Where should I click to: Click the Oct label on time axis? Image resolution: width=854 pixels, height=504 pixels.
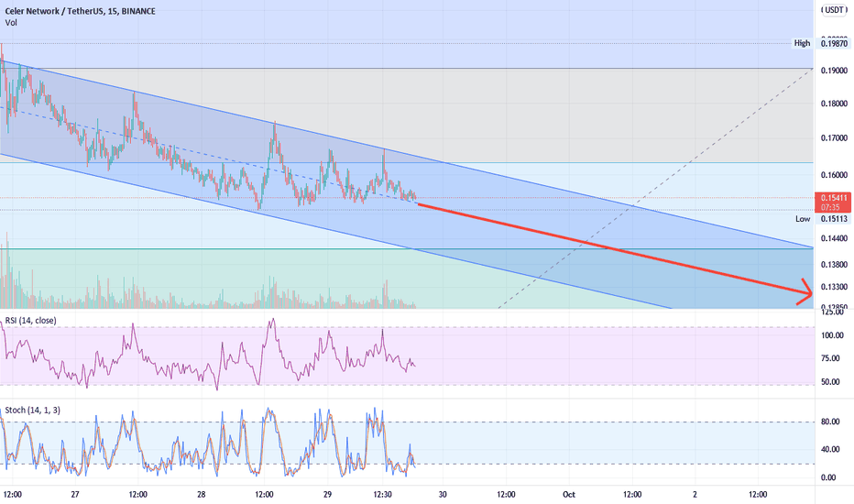[569, 495]
